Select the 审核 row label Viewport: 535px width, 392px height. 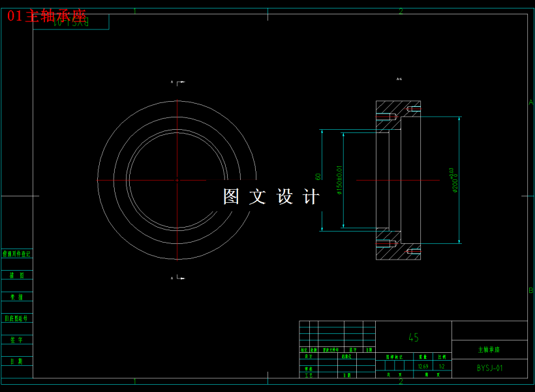tap(309, 369)
